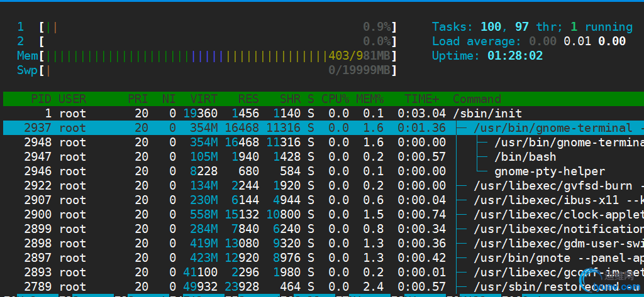The height and width of the screenshot is (297, 644).
Task: Select the /usr/libexec/notification process row
Action: (324, 229)
